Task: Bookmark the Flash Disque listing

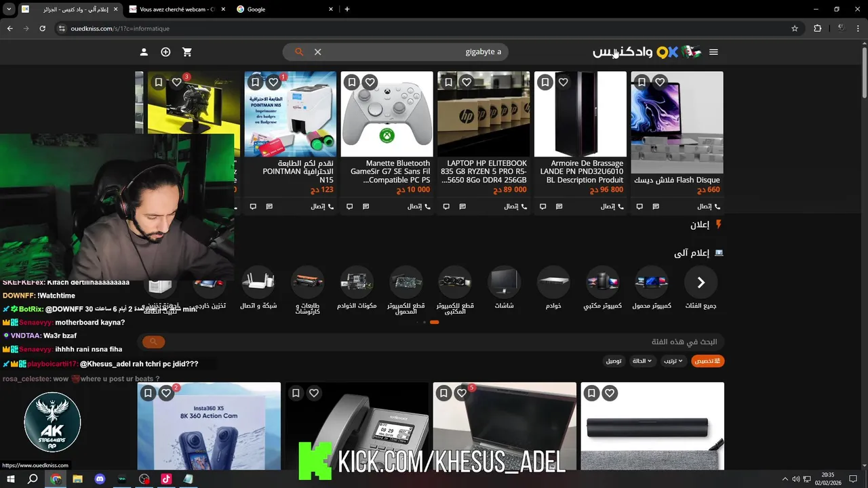Action: pos(642,82)
